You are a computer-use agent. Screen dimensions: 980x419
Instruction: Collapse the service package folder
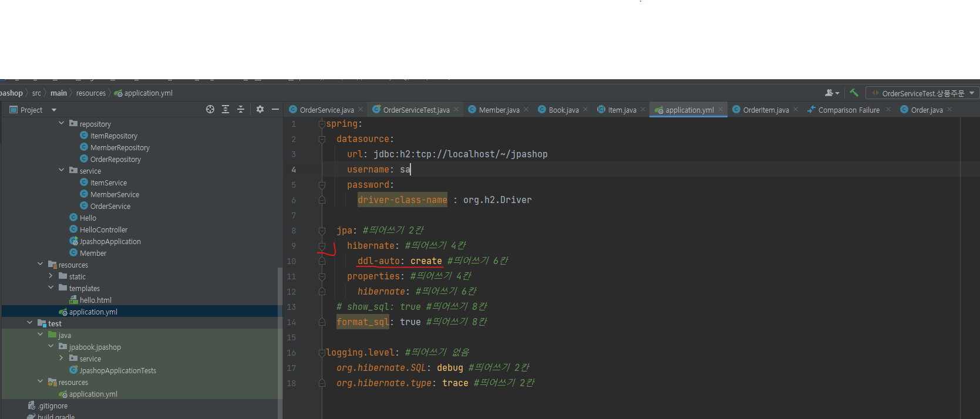(x=62, y=170)
